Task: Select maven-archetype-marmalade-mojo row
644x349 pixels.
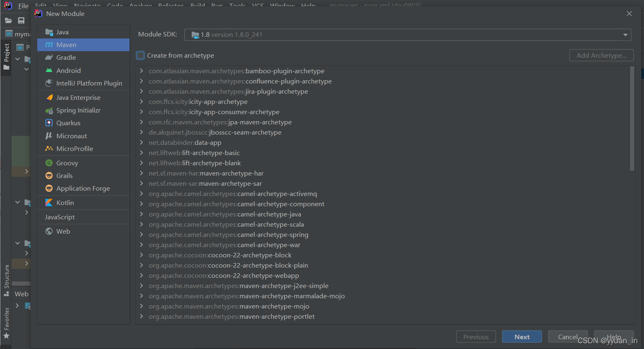Action: 383,296
